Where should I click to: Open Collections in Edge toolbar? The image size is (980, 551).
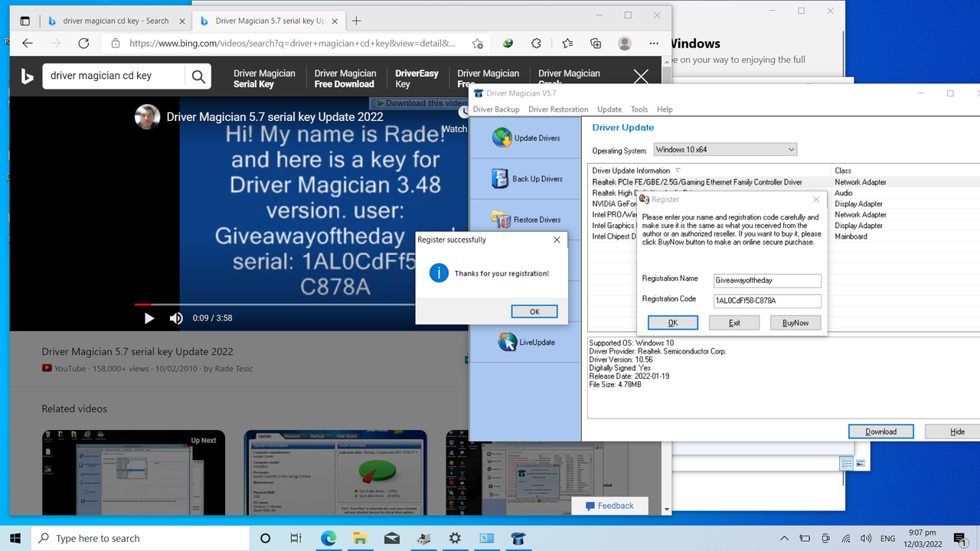[596, 44]
